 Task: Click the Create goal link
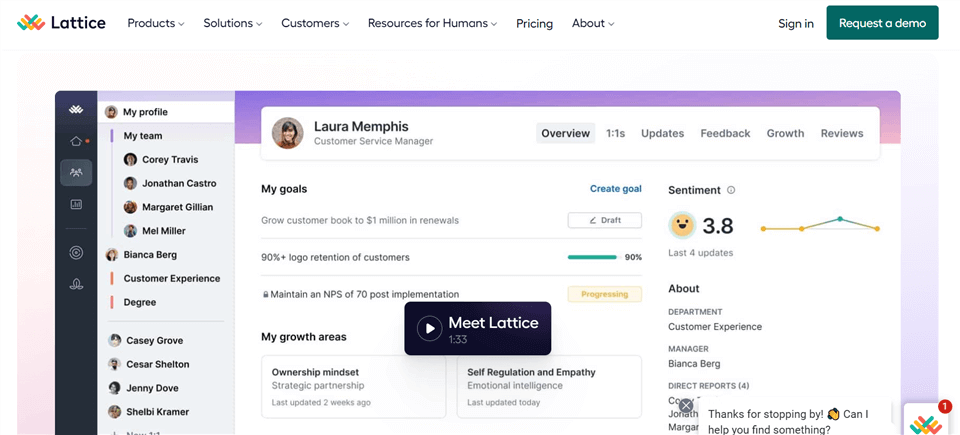(x=616, y=189)
